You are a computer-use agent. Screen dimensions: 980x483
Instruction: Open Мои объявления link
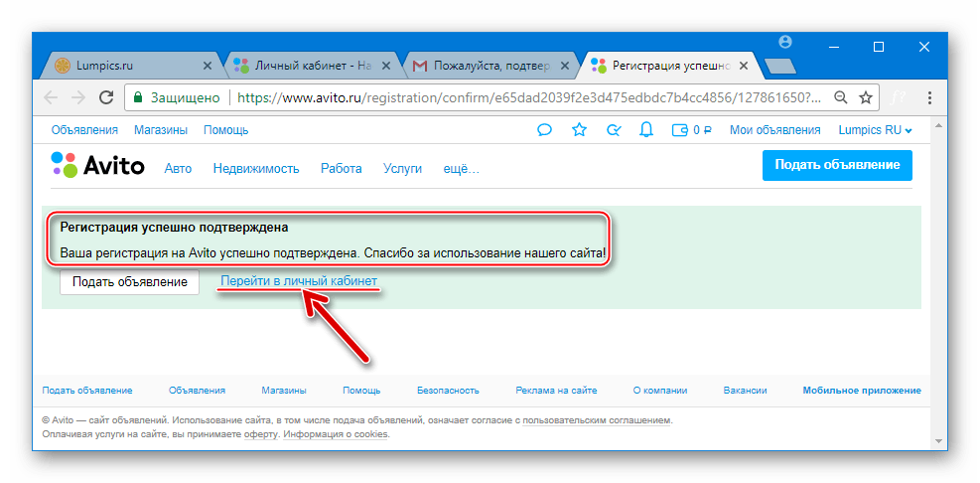click(775, 130)
